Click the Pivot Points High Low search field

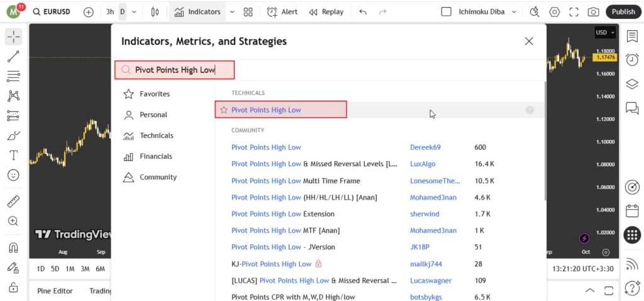coord(175,70)
